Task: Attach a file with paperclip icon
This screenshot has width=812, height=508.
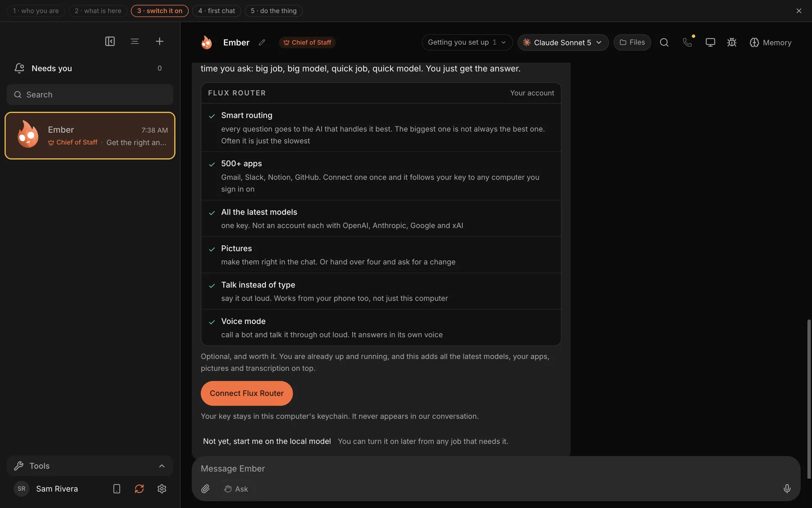Action: point(205,489)
